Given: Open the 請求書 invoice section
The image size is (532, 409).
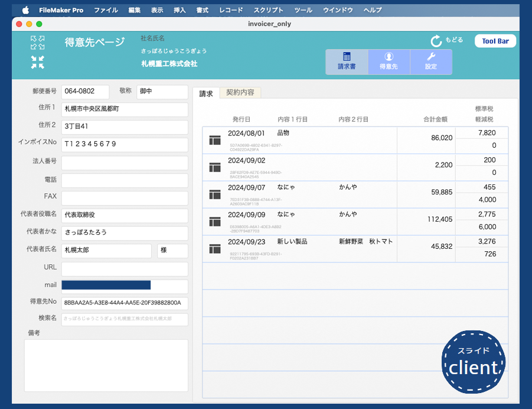Looking at the screenshot, I should [347, 61].
